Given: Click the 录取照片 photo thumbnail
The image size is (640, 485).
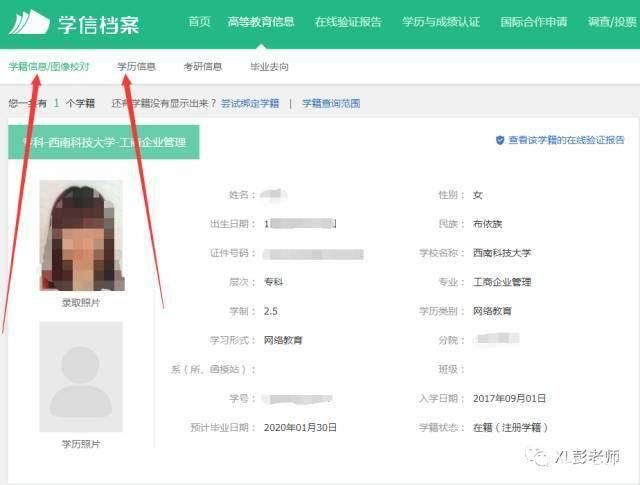Looking at the screenshot, I should pyautogui.click(x=82, y=236).
